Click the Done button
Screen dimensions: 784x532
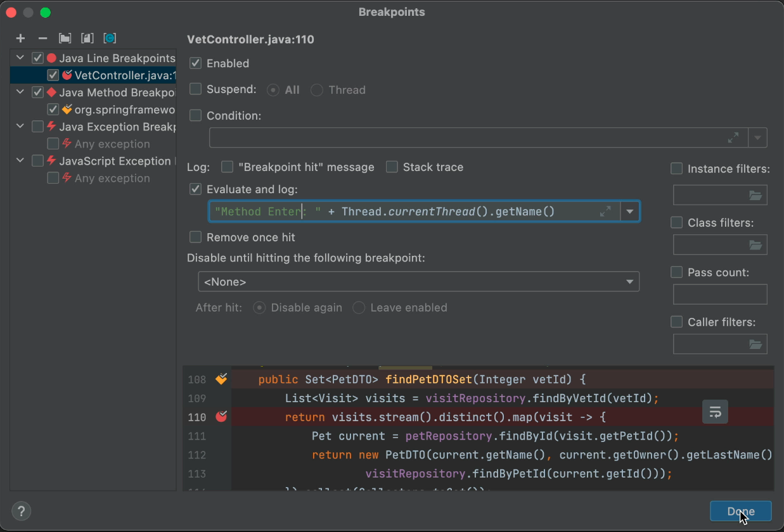coord(740,511)
